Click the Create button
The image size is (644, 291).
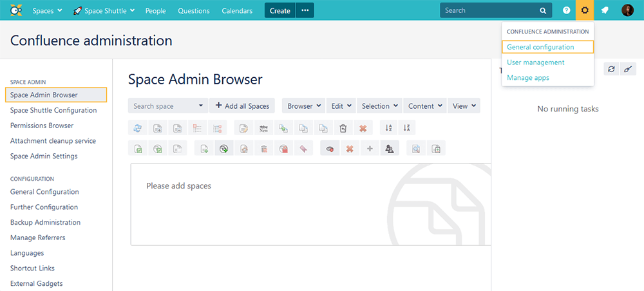[x=280, y=11]
